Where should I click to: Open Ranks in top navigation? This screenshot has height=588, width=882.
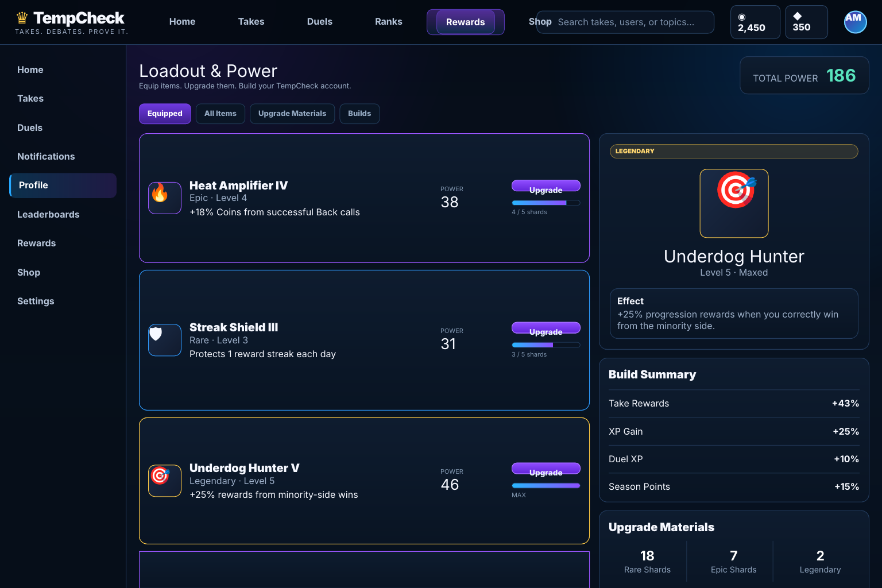pos(389,22)
